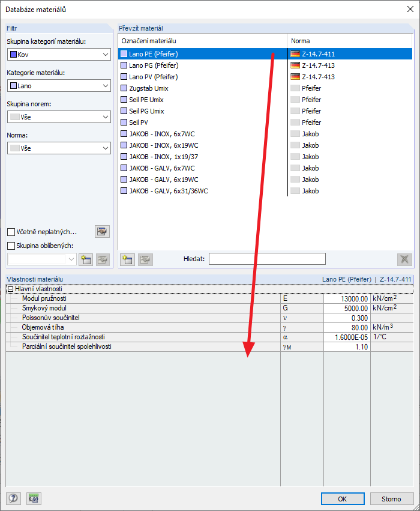This screenshot has height=511, width=420.
Task: Click Modul pružnosti property label
Action: pos(44,298)
